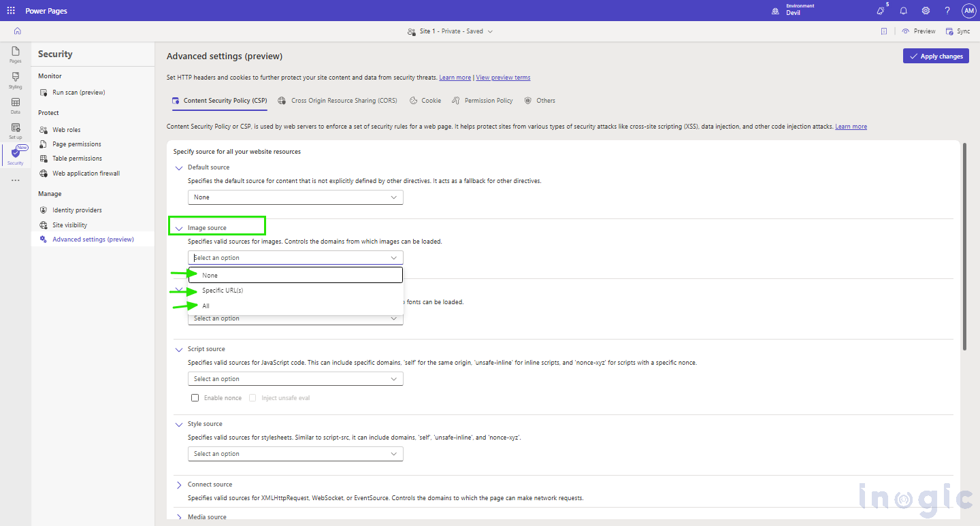Open the Image source Select an option dropdown
Image resolution: width=980 pixels, height=526 pixels.
pyautogui.click(x=295, y=258)
